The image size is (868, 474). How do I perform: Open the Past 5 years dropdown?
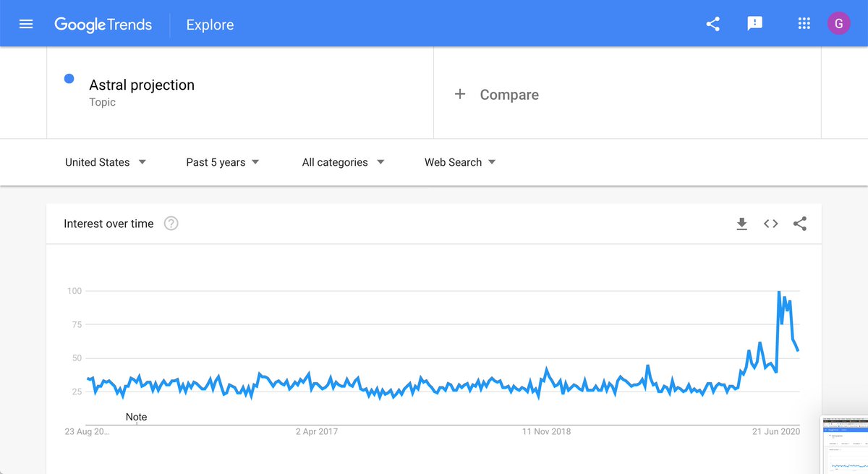click(223, 162)
